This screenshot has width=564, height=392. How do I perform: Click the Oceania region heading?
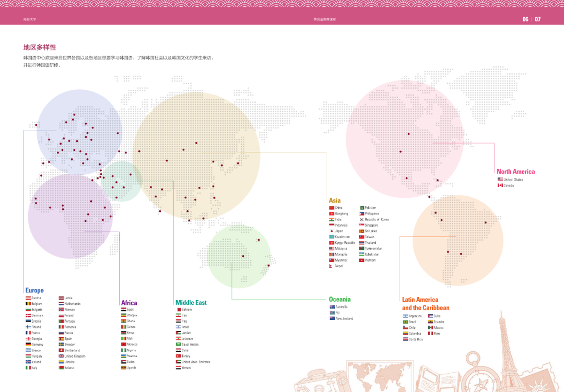pos(339,300)
